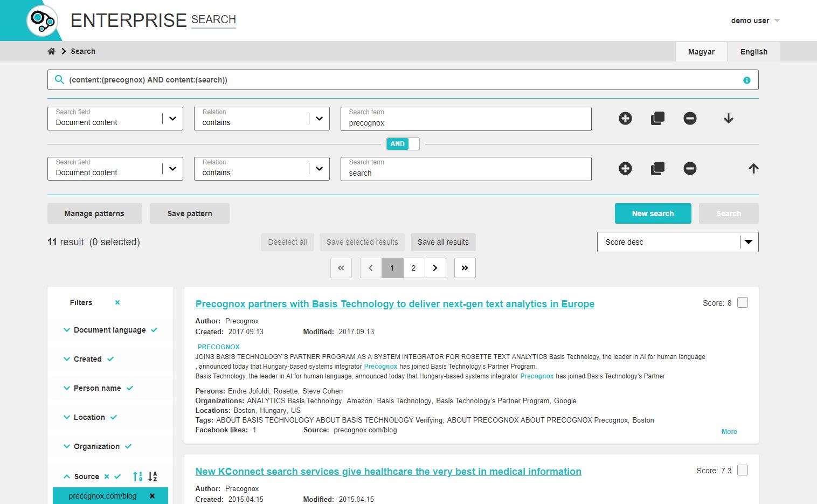This screenshot has width=817, height=504.
Task: Select the Score 8 result checkbox
Action: [x=742, y=303]
